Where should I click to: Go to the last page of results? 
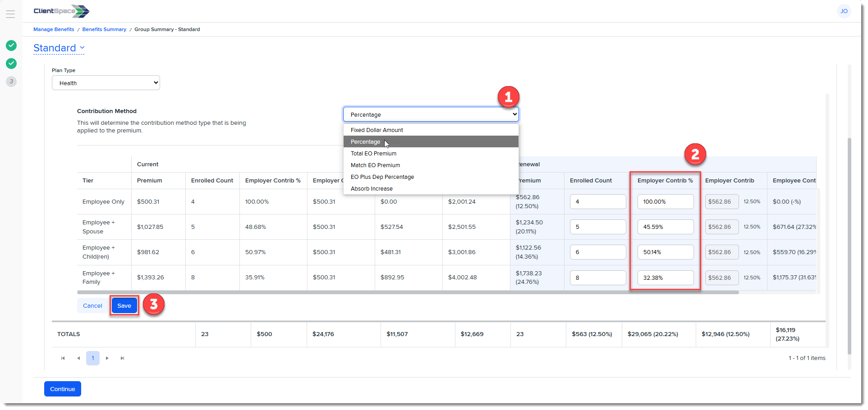122,358
